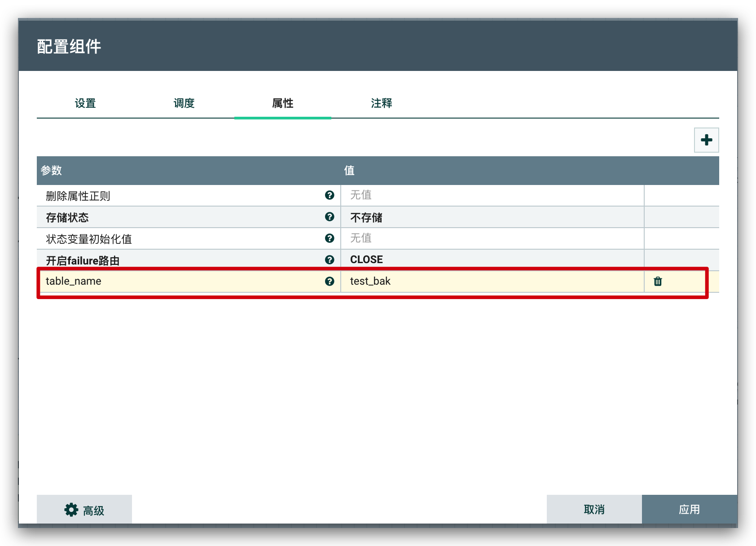The height and width of the screenshot is (546, 756).
Task: Edit the 开启failure路由 value CLOSE
Action: pyautogui.click(x=492, y=260)
